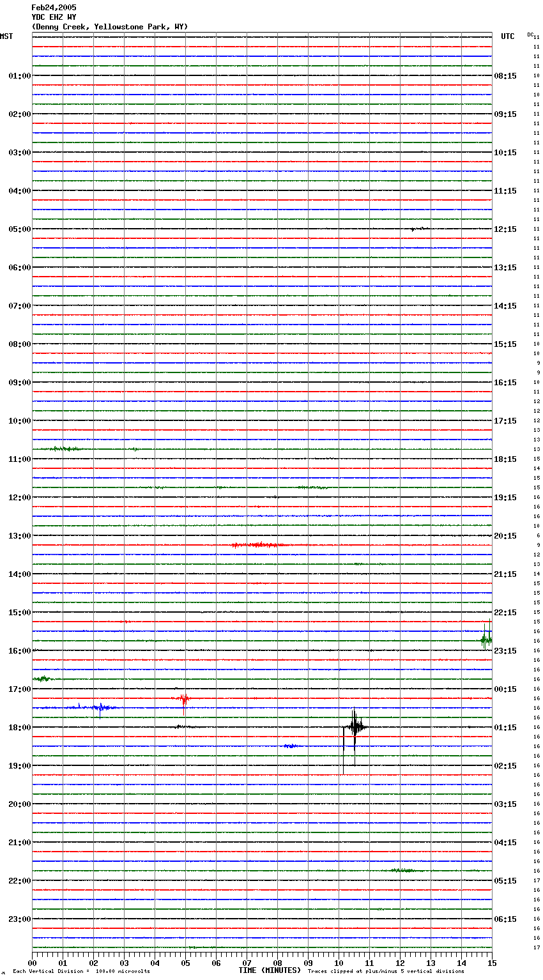Choose the '11:00' MST hour label
The width and height of the screenshot is (543, 980).
(20, 459)
